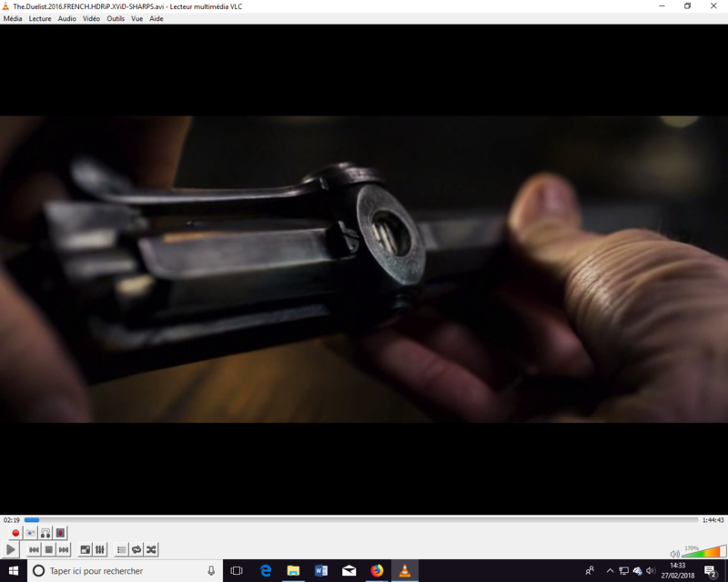Toggle the playlist view
The height and width of the screenshot is (582, 728).
pyautogui.click(x=121, y=550)
